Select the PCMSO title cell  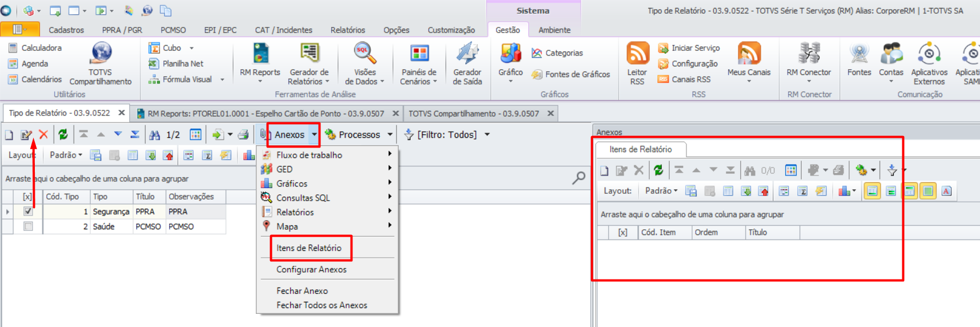click(148, 226)
